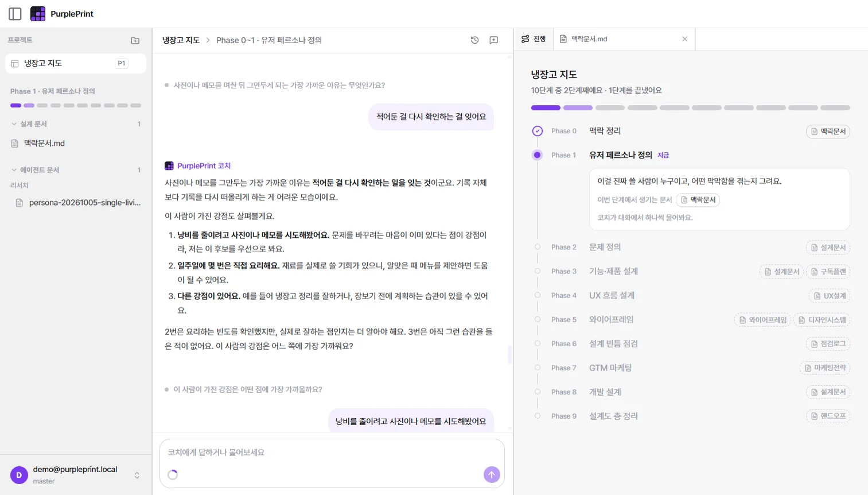
Task: Select Phase 7 GTM 마케팅 step
Action: (x=610, y=368)
